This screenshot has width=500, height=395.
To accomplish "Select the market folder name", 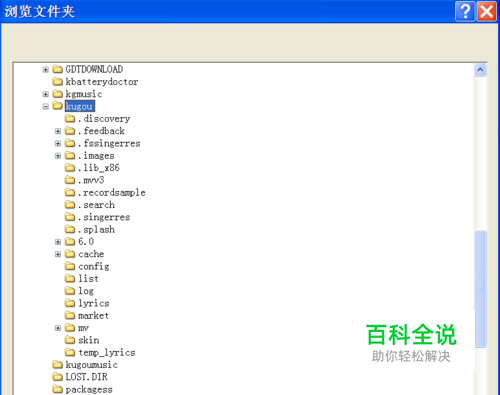I will point(93,316).
